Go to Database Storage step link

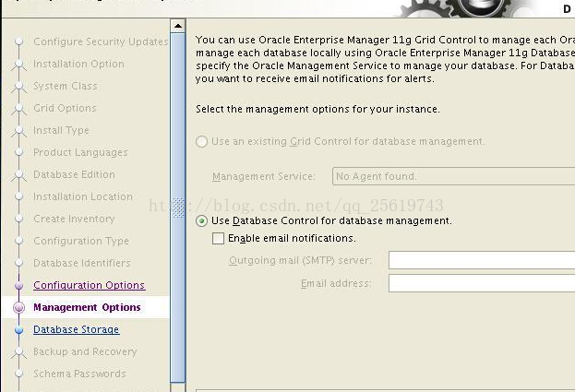[x=77, y=329]
